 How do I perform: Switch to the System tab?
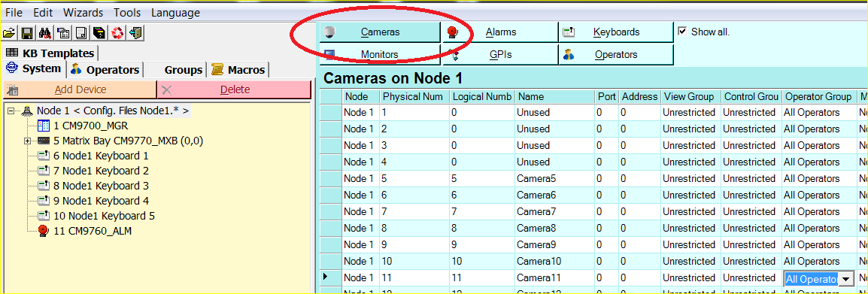coord(34,69)
